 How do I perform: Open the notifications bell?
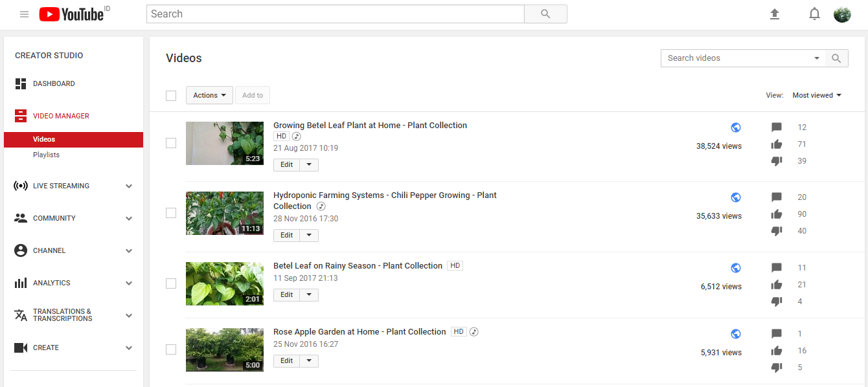(x=814, y=14)
